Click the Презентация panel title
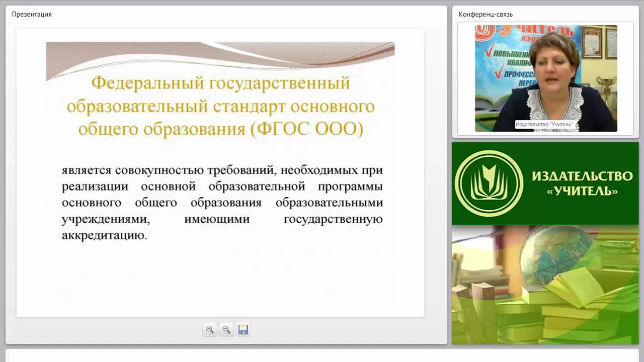 pyautogui.click(x=32, y=14)
